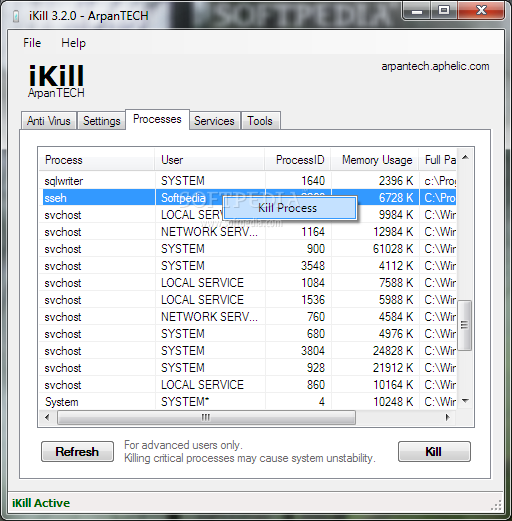Select svchost row with ProcessID 1536
This screenshot has width=512, height=521.
tap(248, 300)
